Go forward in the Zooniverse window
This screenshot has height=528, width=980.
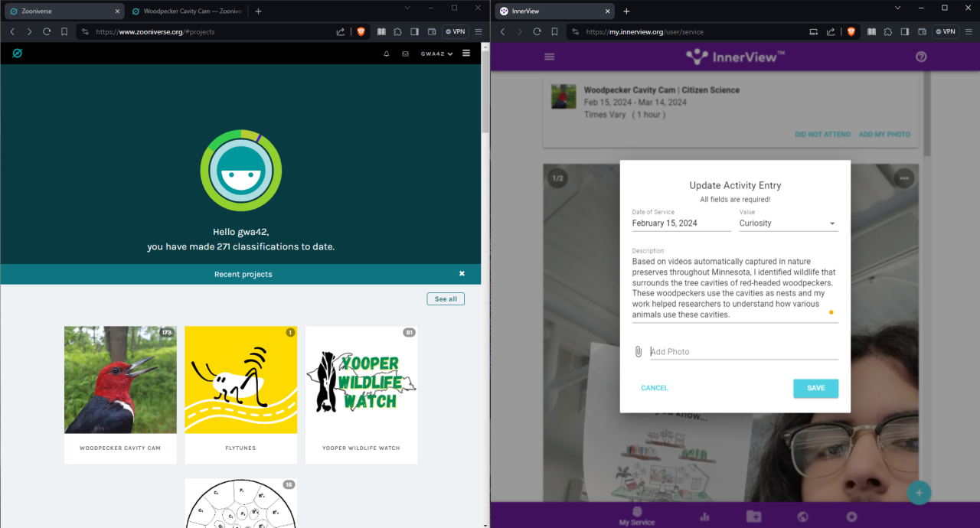click(x=29, y=31)
